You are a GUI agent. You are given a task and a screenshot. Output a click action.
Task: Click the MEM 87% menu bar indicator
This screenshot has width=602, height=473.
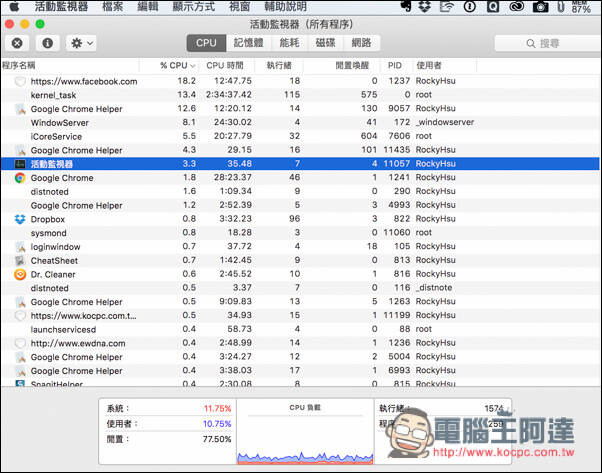(x=580, y=7)
